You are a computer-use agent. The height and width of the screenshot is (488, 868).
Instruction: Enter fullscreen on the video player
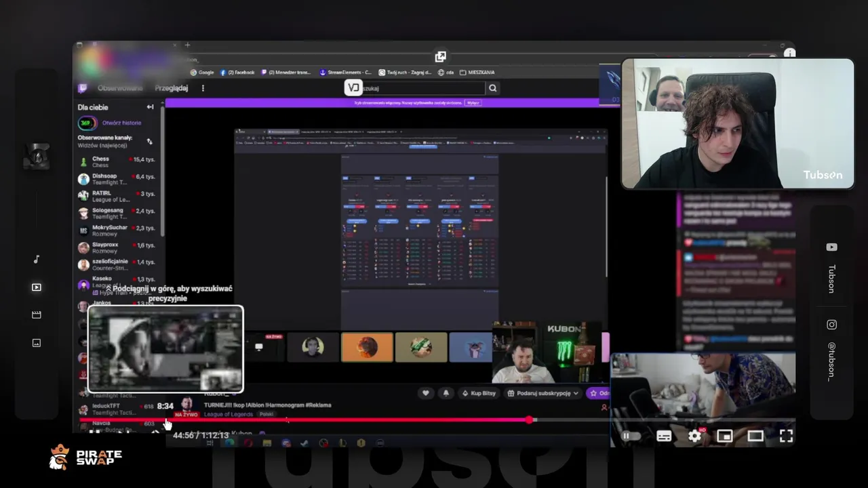[786, 436]
